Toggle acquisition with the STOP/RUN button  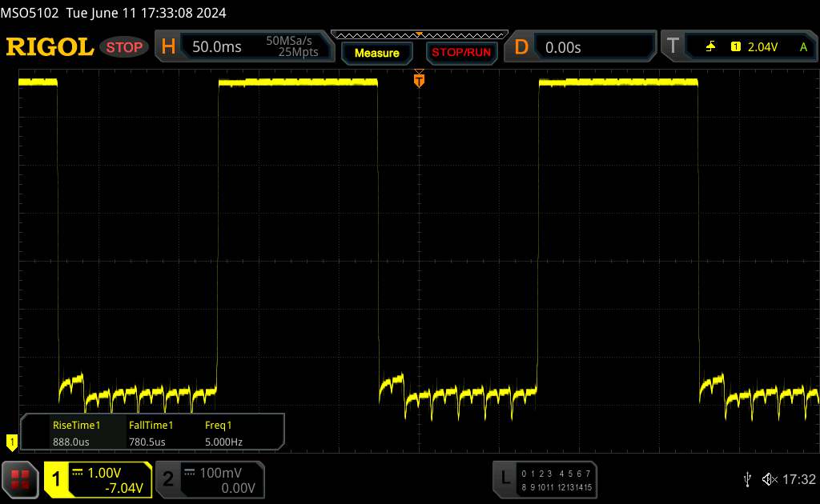pos(461,53)
